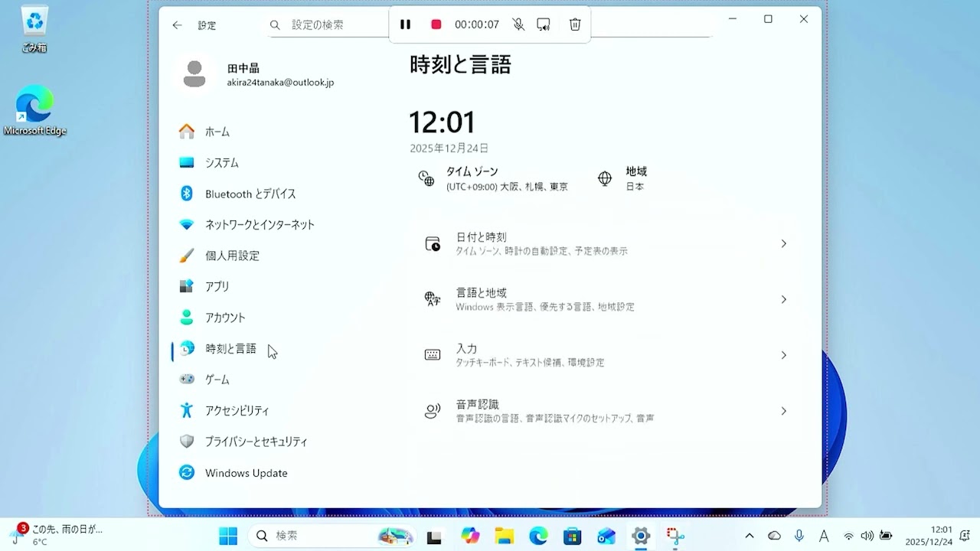Open Outlook mail from taskbar

[x=606, y=536]
